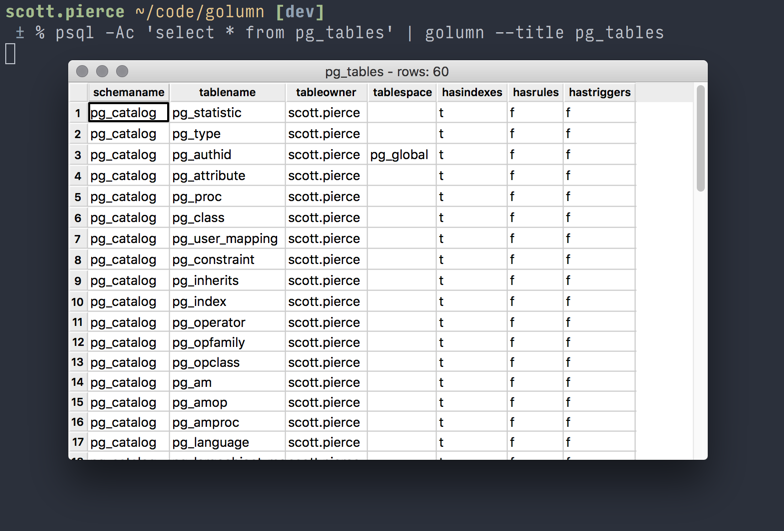Screen dimensions: 784x531
Task: Select the pg_user_mapping cell
Action: coord(228,239)
